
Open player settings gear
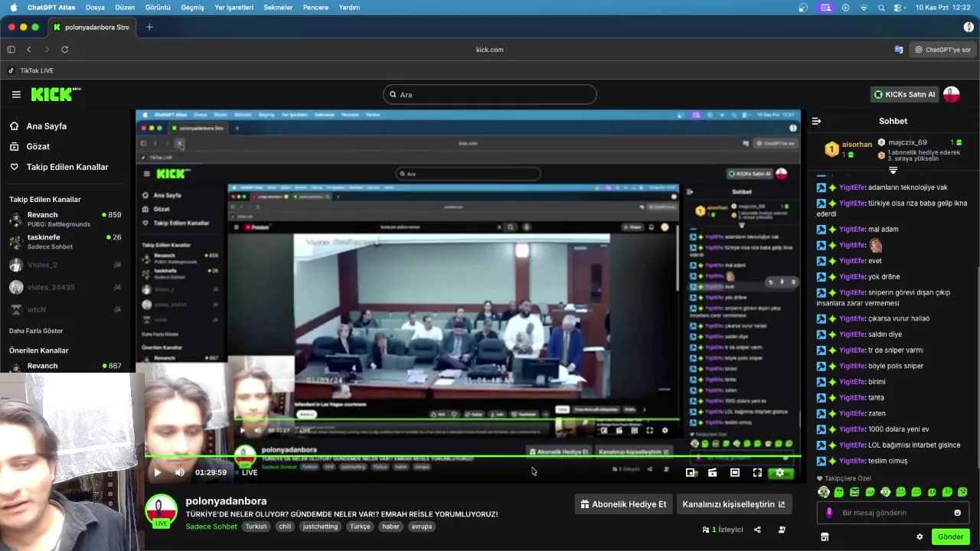pos(779,472)
